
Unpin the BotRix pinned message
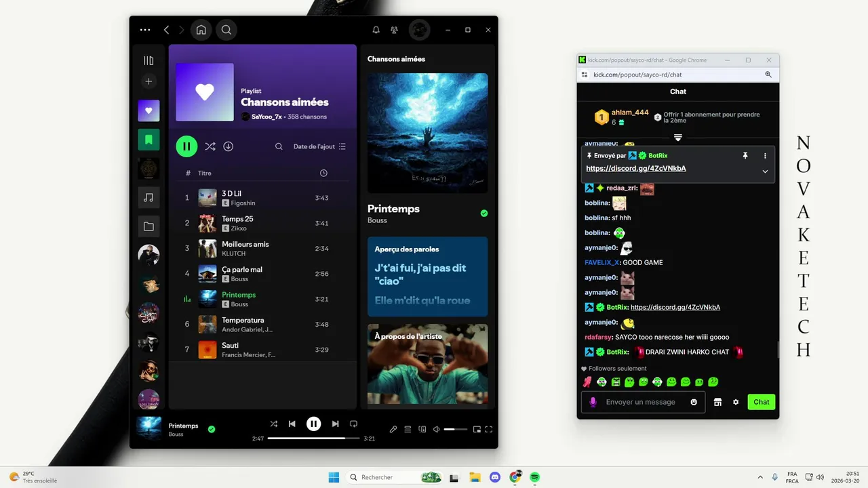(745, 155)
